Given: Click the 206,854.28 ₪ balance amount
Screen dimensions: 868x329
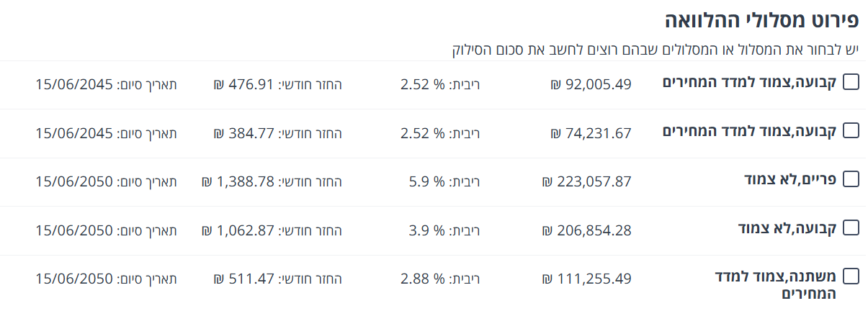Looking at the screenshot, I should tap(586, 231).
